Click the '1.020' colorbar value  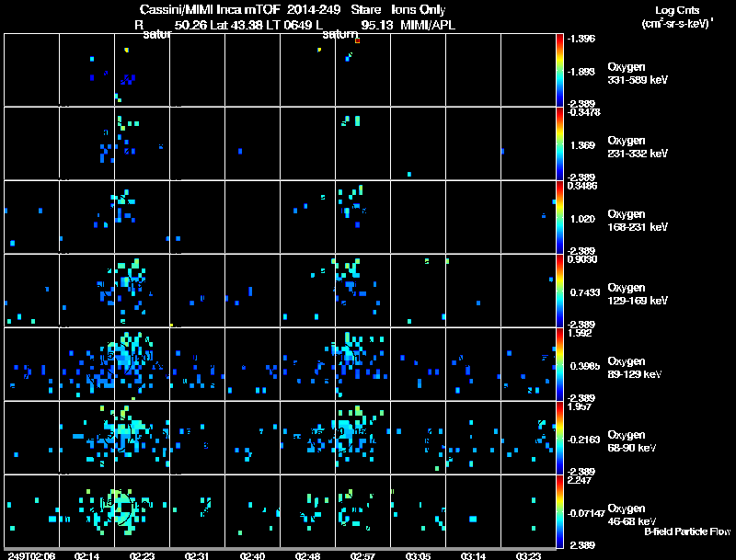(x=582, y=219)
